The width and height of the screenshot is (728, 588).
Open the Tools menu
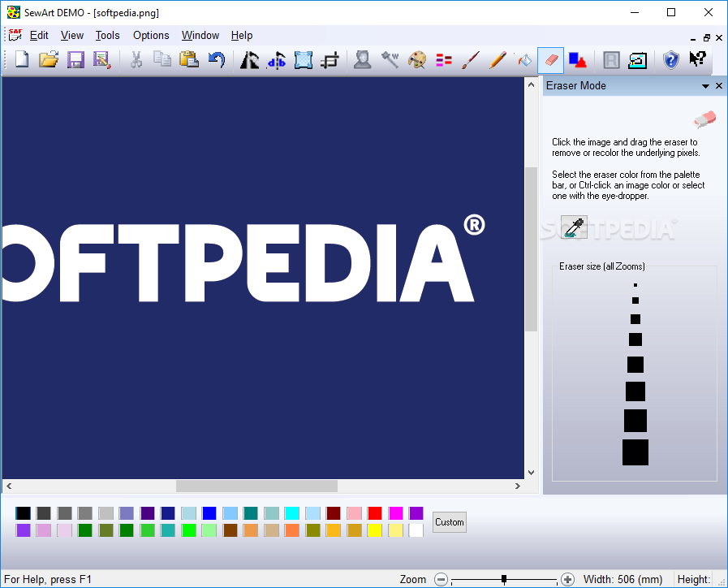107,35
